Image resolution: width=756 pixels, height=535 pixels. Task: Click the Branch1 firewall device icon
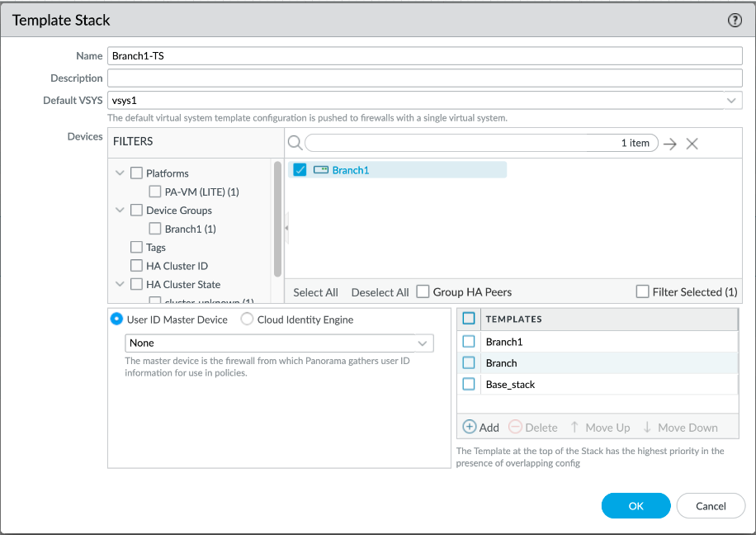coord(320,170)
